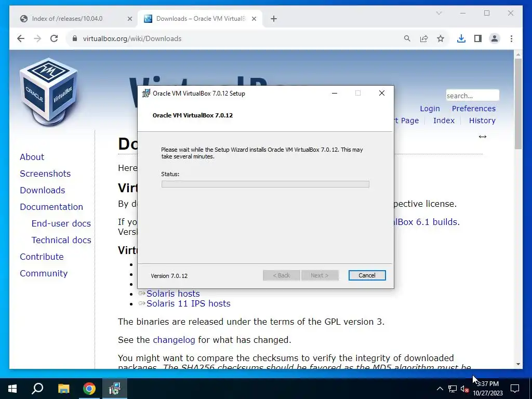Click the Chrome forward arrow
The height and width of the screenshot is (399, 532).
[x=37, y=38]
